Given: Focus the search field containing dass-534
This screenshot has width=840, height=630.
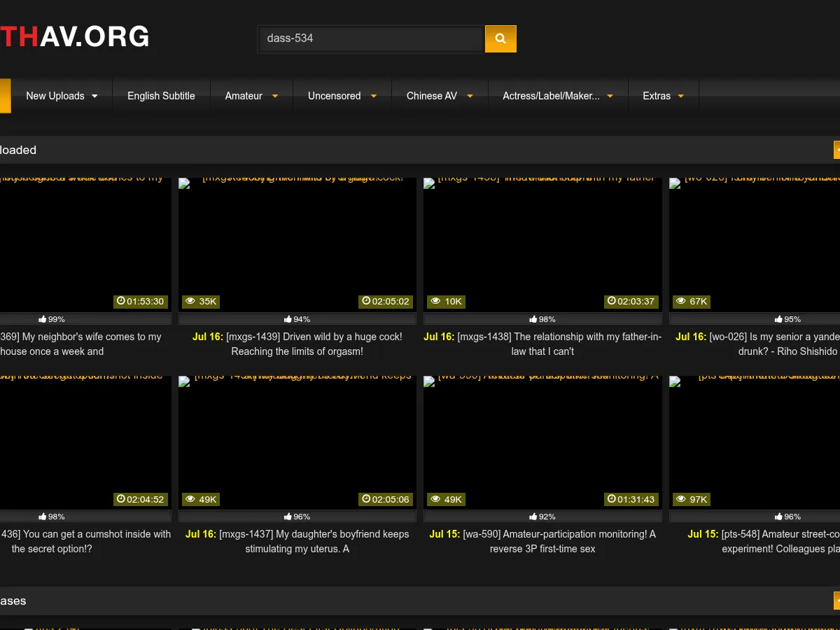Looking at the screenshot, I should pos(372,38).
